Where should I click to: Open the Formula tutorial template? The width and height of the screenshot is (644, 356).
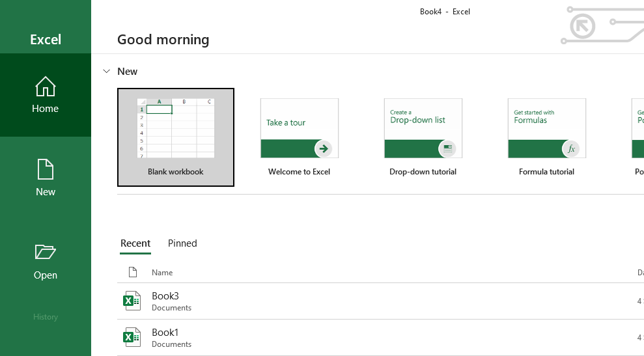pyautogui.click(x=547, y=137)
